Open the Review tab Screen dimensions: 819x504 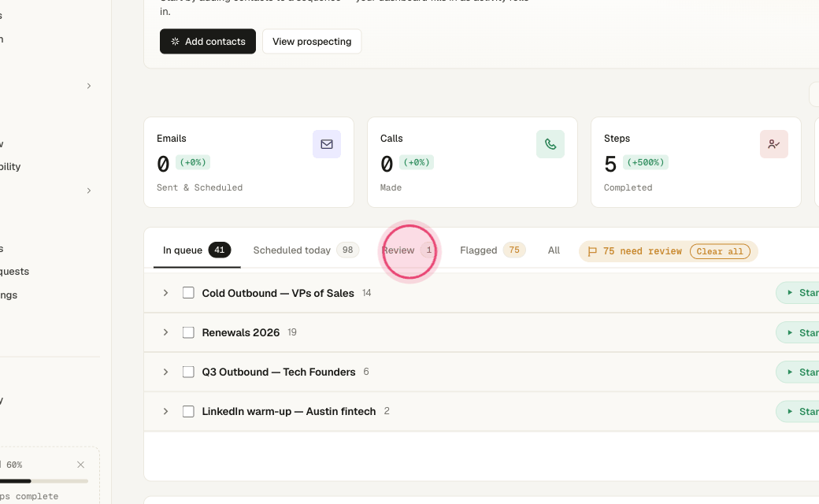pyautogui.click(x=409, y=250)
